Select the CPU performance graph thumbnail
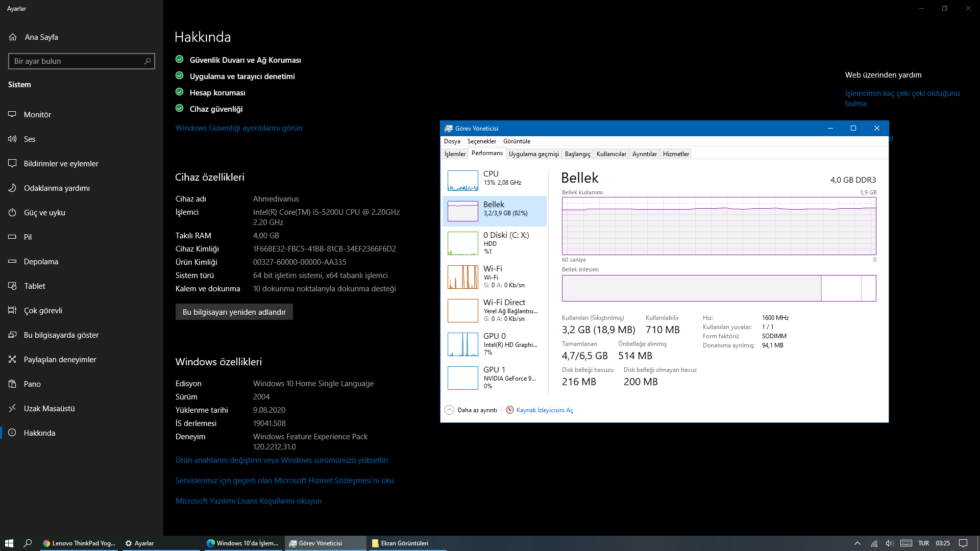This screenshot has height=551, width=980. [462, 181]
